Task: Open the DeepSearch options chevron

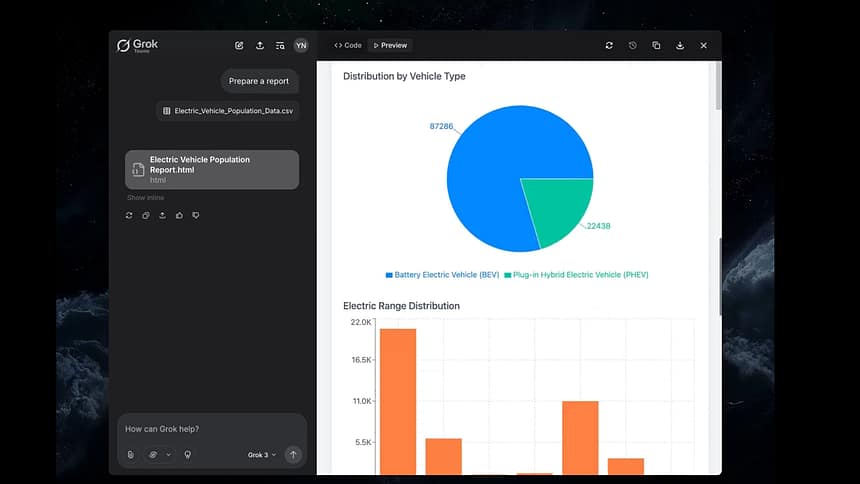Action: (x=168, y=455)
